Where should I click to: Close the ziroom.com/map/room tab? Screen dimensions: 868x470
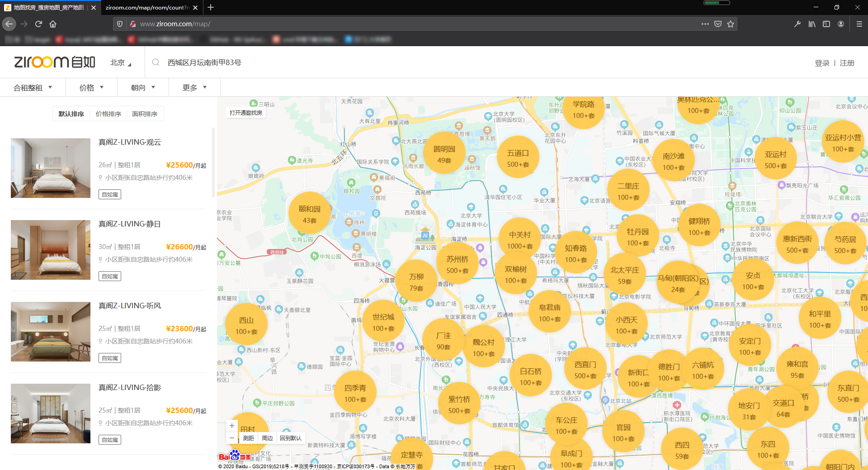(x=195, y=8)
